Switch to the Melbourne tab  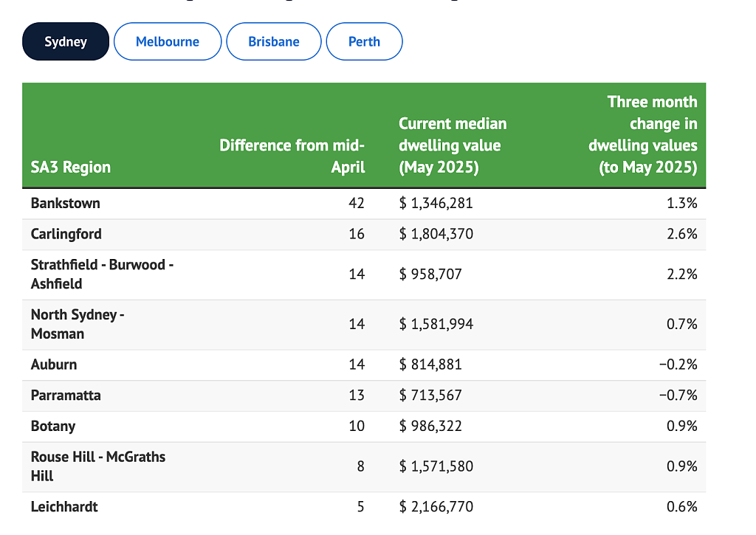[x=168, y=41]
